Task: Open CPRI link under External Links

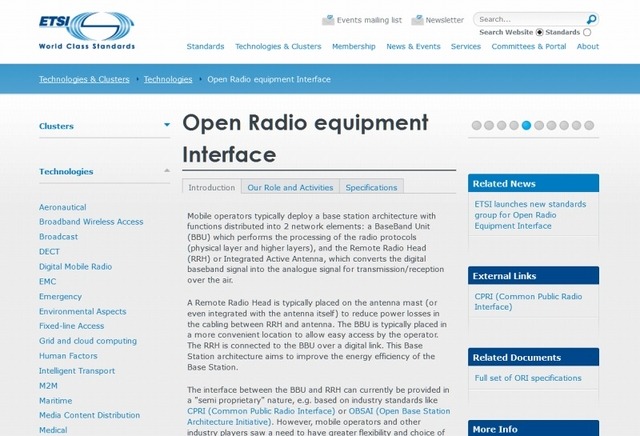Action: coord(528,301)
